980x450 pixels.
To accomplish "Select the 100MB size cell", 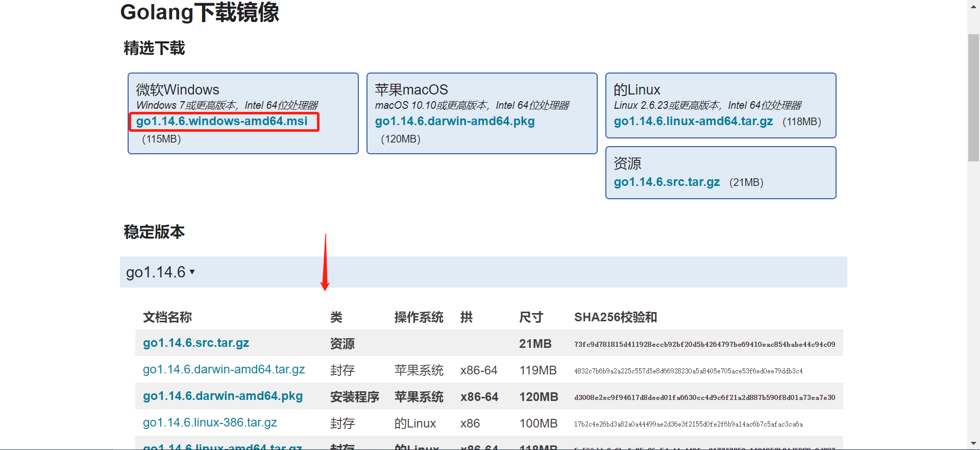I will coord(538,423).
